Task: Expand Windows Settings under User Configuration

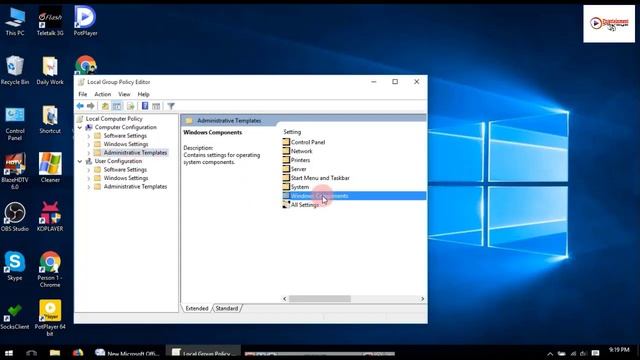Action: 89,178
